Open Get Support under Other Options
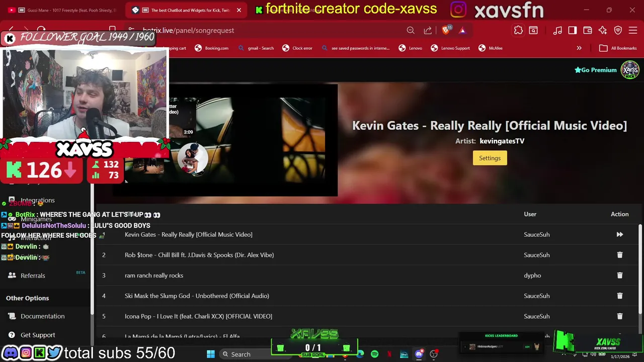 tap(38, 335)
